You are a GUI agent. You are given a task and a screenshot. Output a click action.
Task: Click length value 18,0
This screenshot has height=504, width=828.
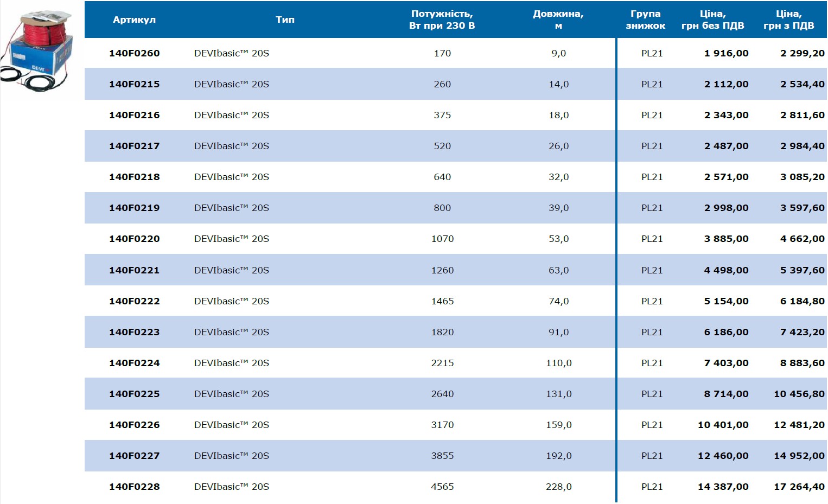[x=558, y=115]
